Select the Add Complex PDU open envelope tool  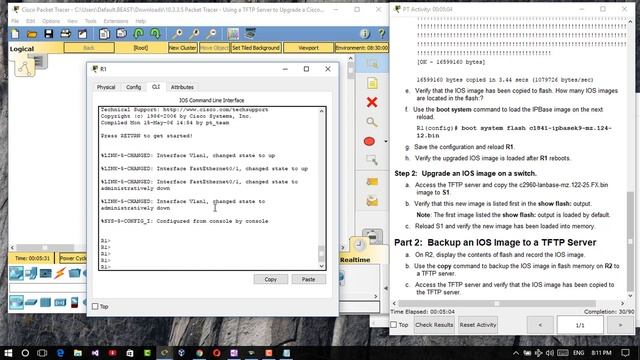coord(372,201)
